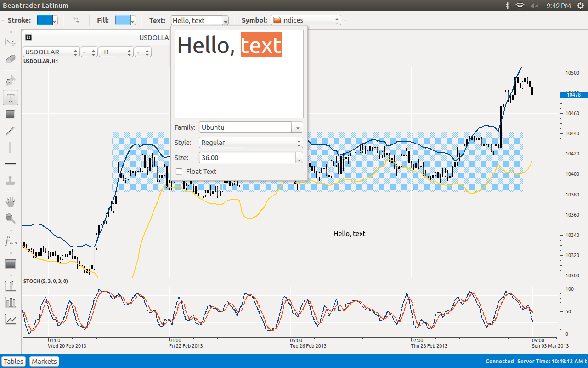
Task: Click the Ubuntu font family field
Action: pos(245,127)
